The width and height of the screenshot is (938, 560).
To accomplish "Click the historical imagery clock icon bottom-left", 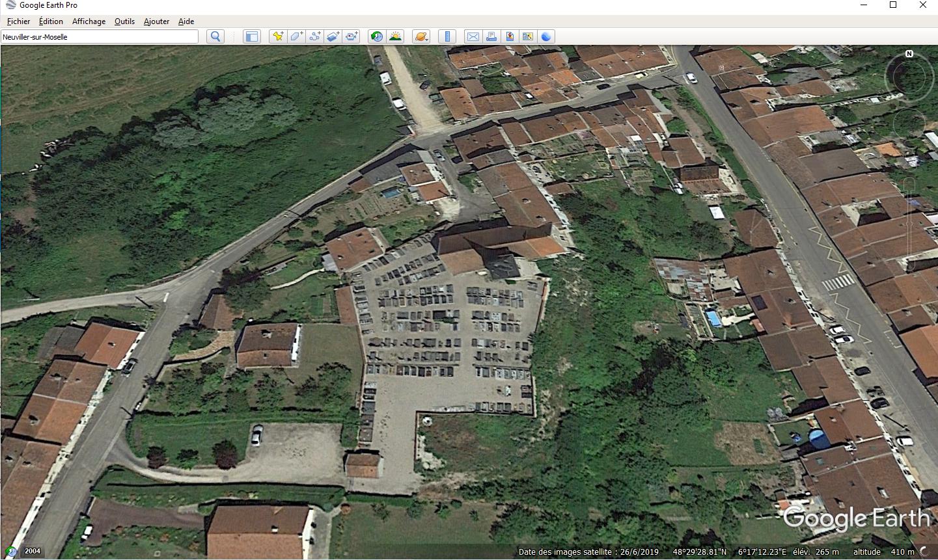I will (x=11, y=551).
